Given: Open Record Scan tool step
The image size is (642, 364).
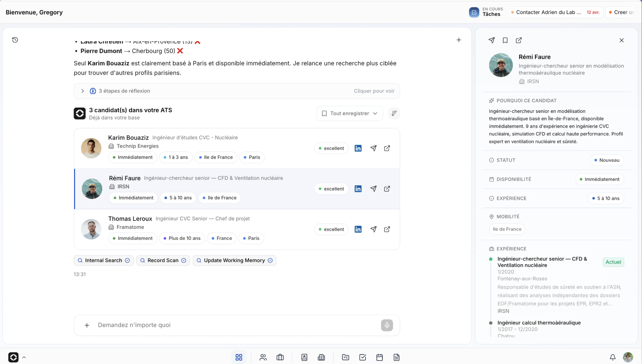Looking at the screenshot, I should (x=163, y=261).
